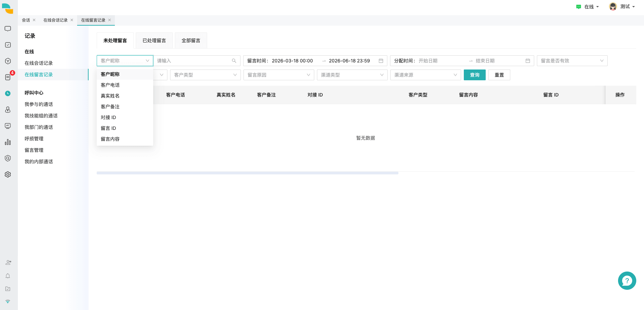The height and width of the screenshot is (310, 644).
Task: Collapse the 客户昵称 field selector
Action: click(125, 61)
